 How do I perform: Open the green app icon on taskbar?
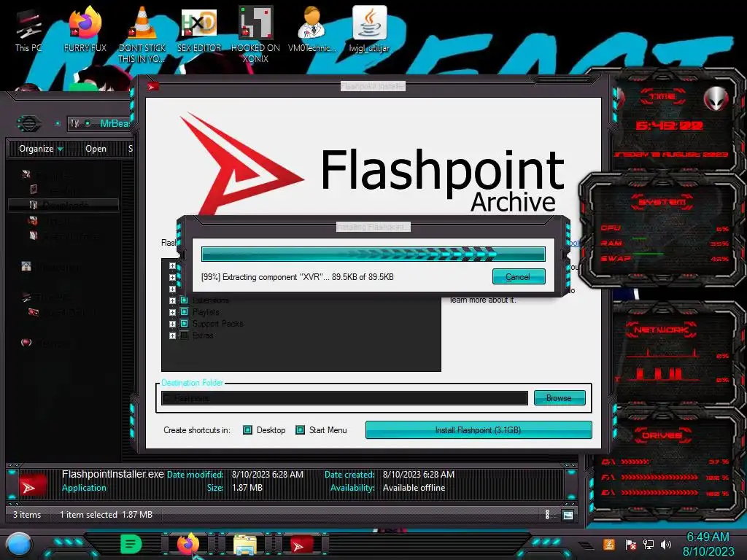click(x=131, y=544)
